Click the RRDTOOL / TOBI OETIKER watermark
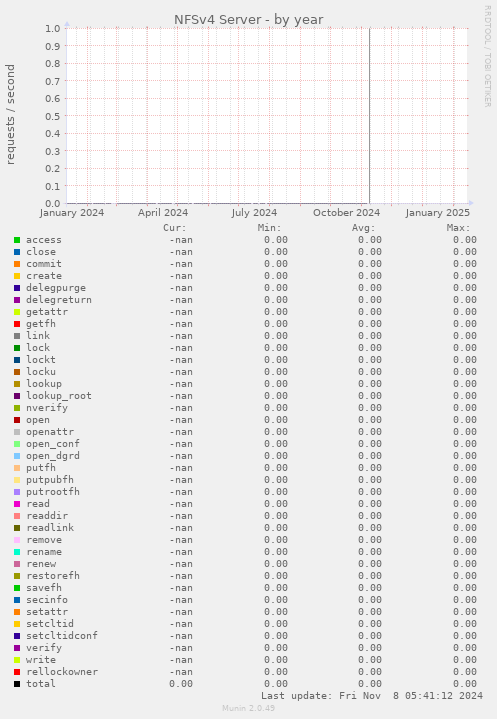 487,56
